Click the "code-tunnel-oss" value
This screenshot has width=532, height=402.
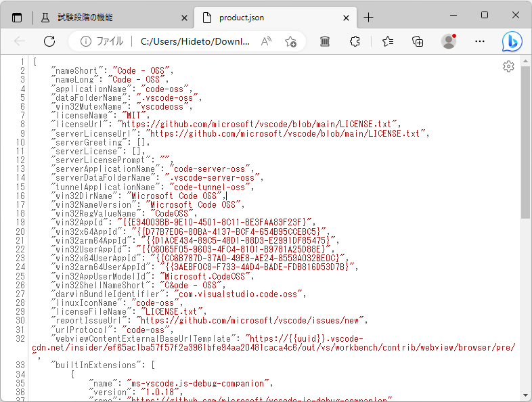click(x=209, y=187)
